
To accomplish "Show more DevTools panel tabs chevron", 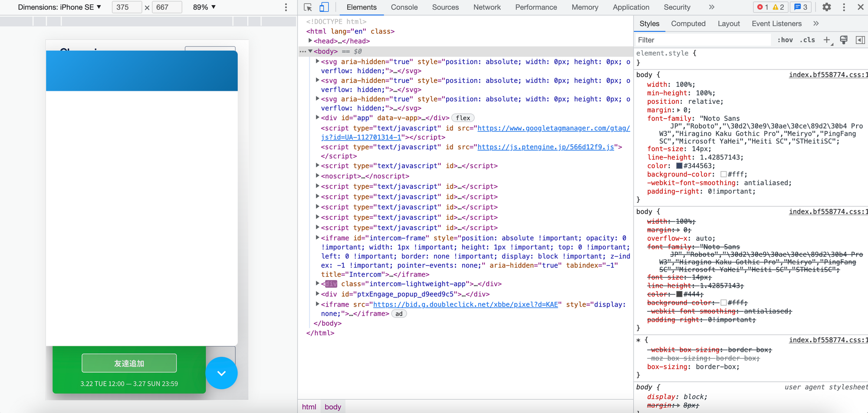I will tap(711, 7).
